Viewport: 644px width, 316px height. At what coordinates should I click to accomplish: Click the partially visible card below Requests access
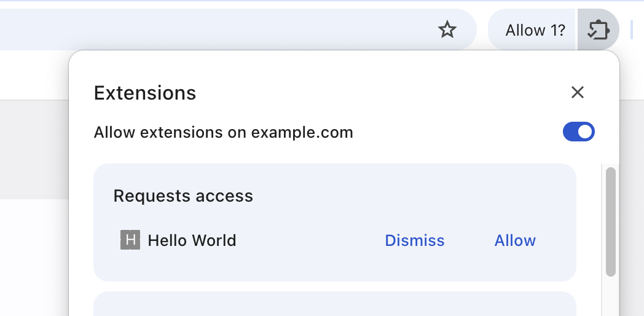(334, 304)
